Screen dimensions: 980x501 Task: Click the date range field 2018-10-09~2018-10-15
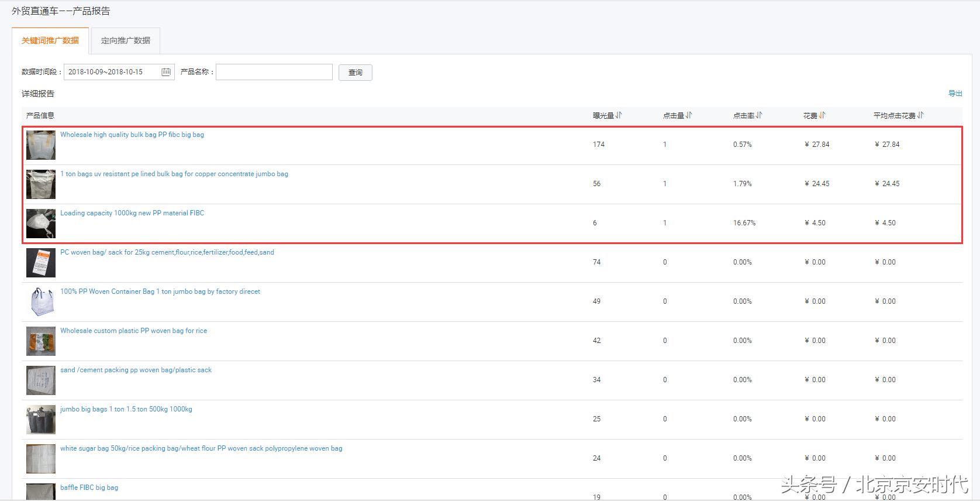(119, 72)
